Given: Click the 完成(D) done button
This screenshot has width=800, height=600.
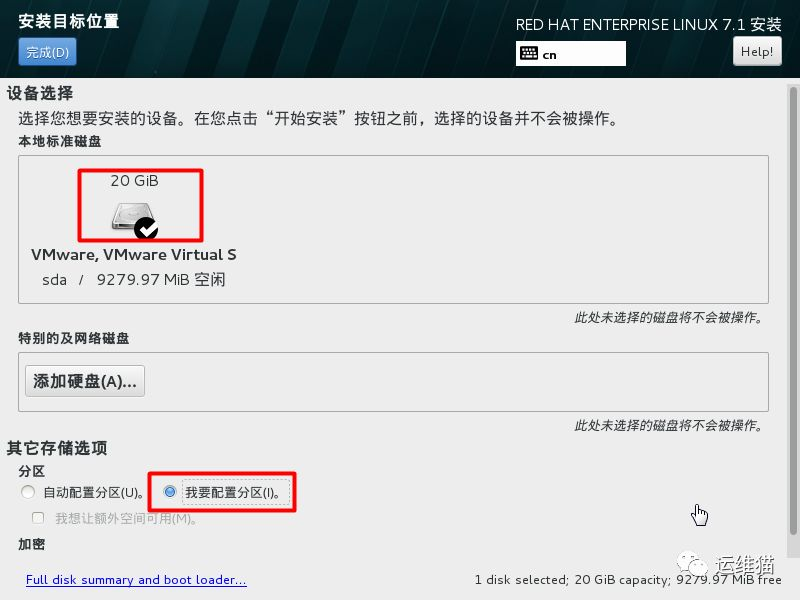Looking at the screenshot, I should 47,52.
